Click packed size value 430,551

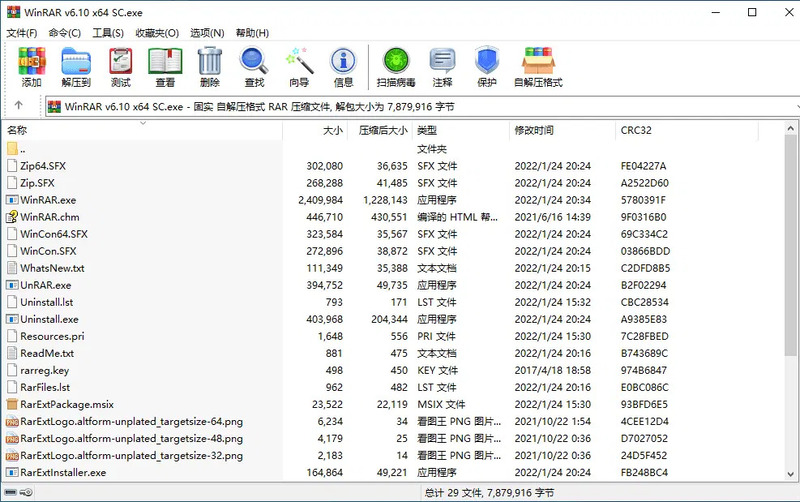pyautogui.click(x=389, y=217)
